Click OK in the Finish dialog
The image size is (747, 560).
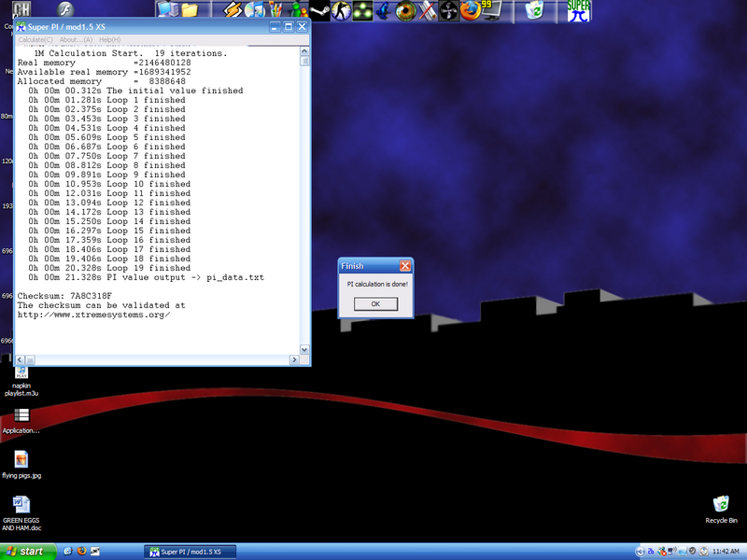click(x=375, y=304)
